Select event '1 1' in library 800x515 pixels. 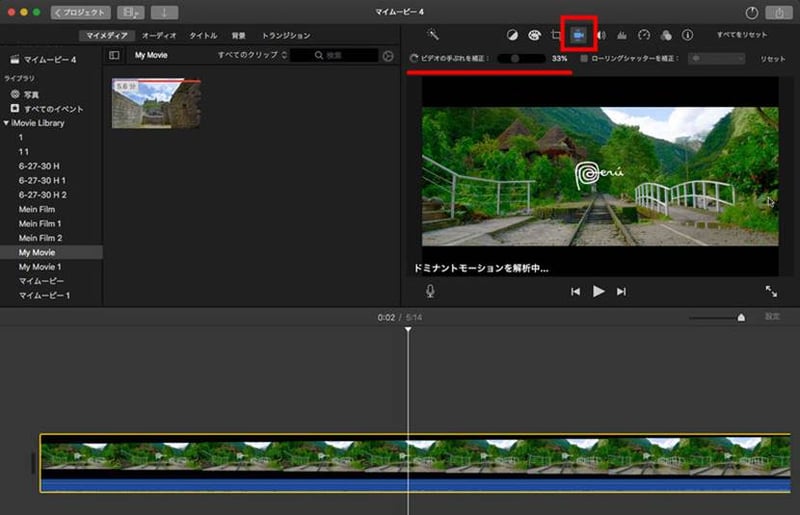coord(23,152)
